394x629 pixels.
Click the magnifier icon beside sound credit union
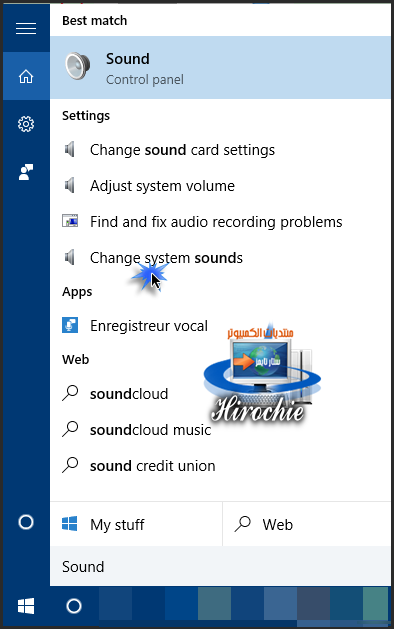[70, 465]
